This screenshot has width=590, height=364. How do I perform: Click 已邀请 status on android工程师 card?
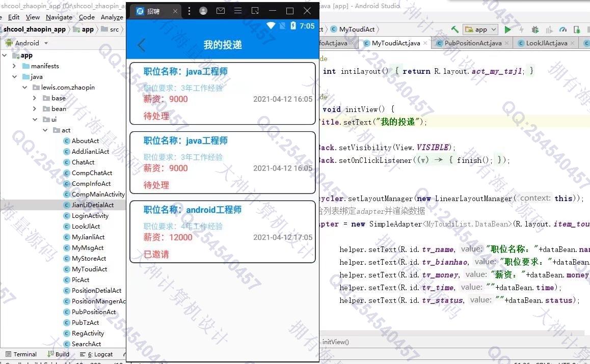[x=156, y=254]
